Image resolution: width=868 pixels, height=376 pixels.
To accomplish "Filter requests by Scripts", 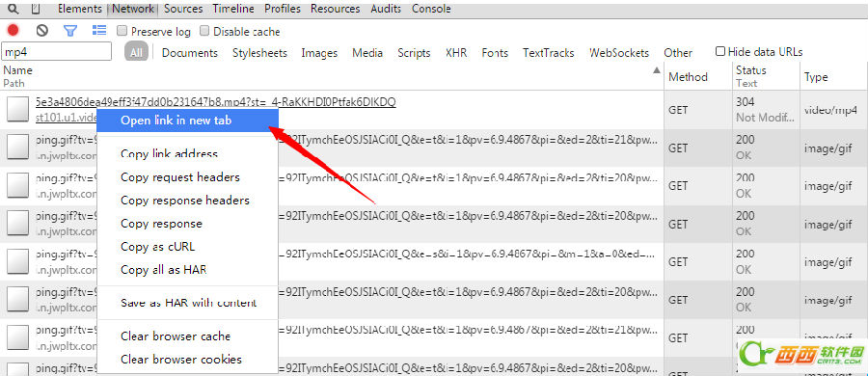I will click(x=414, y=53).
